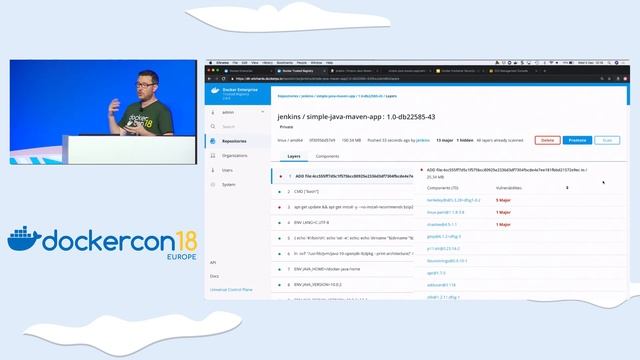Open the Help menu
Viewport: 640px width, 360px height.
click(329, 63)
